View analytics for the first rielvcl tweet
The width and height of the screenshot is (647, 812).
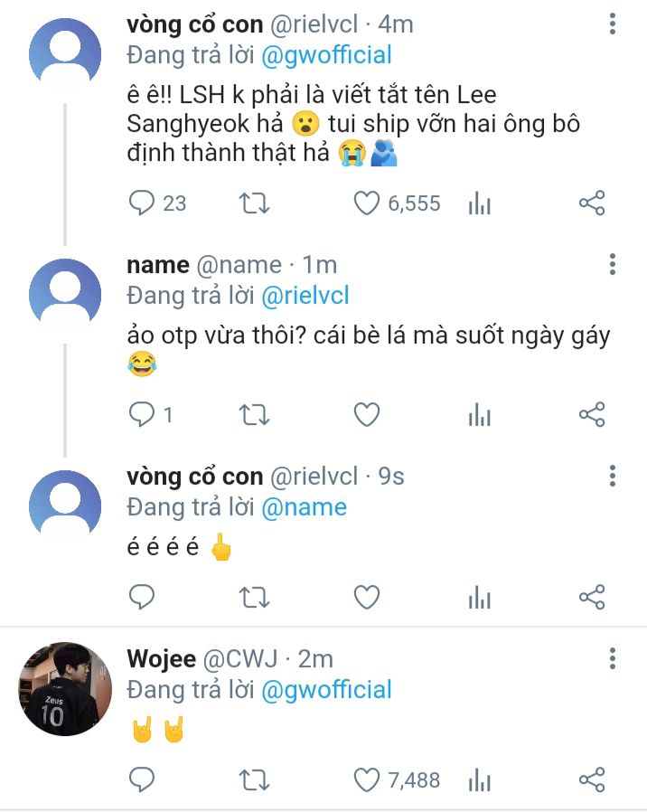coord(479,203)
